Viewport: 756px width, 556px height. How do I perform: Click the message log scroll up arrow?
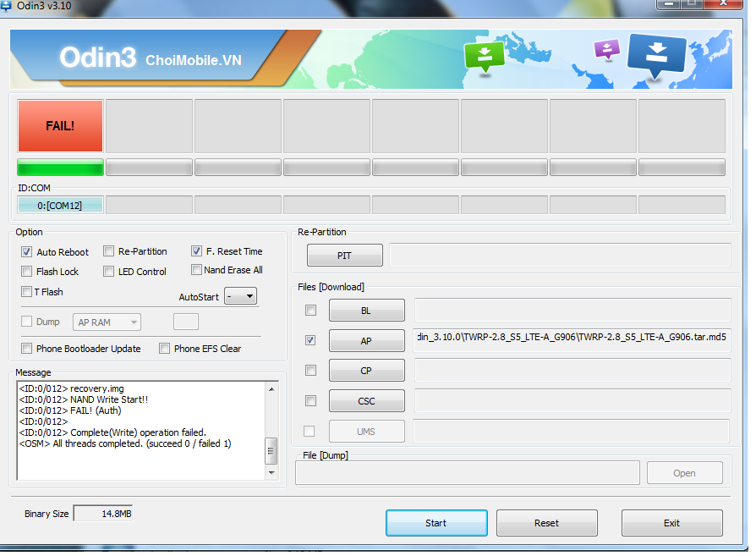click(x=271, y=389)
